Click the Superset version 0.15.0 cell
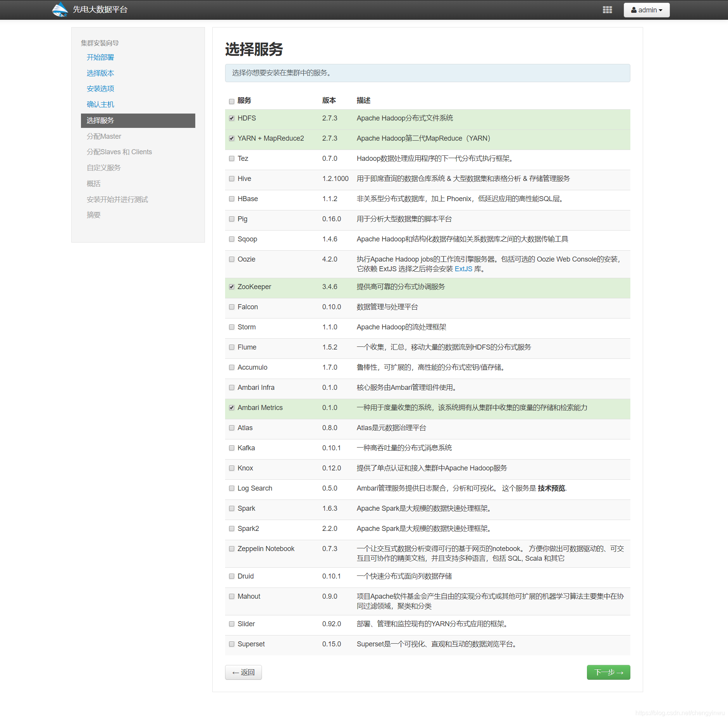The height and width of the screenshot is (720, 728). 332,644
